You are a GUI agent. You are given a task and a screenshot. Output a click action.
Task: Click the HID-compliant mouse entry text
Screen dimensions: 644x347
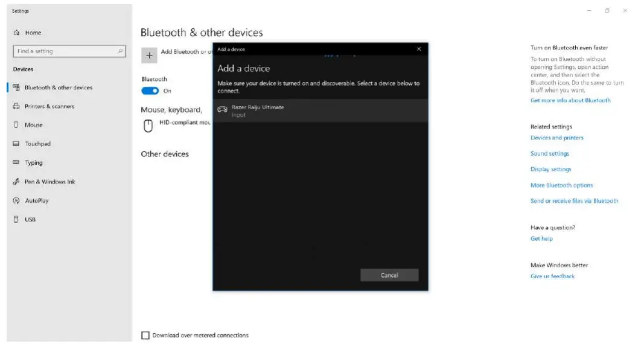185,123
